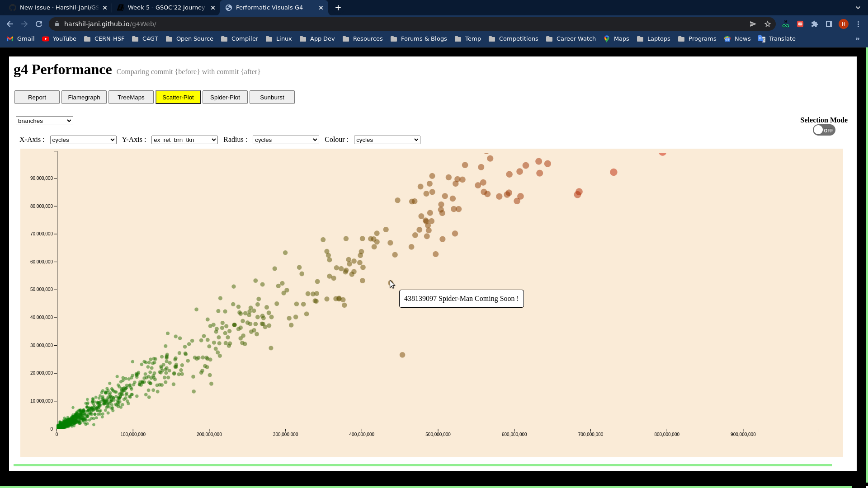
Task: Show more bookmarks overflow chevron
Action: pyautogui.click(x=858, y=39)
